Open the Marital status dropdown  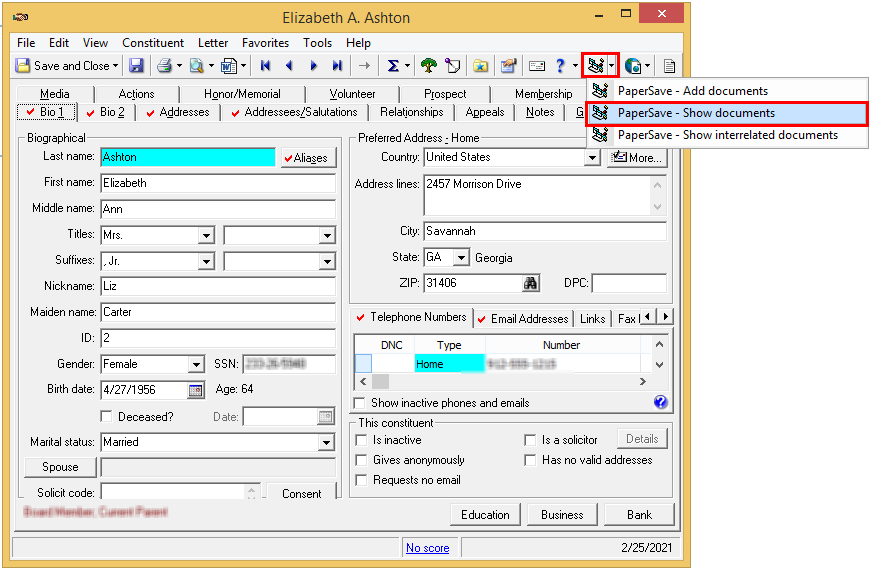(x=326, y=442)
